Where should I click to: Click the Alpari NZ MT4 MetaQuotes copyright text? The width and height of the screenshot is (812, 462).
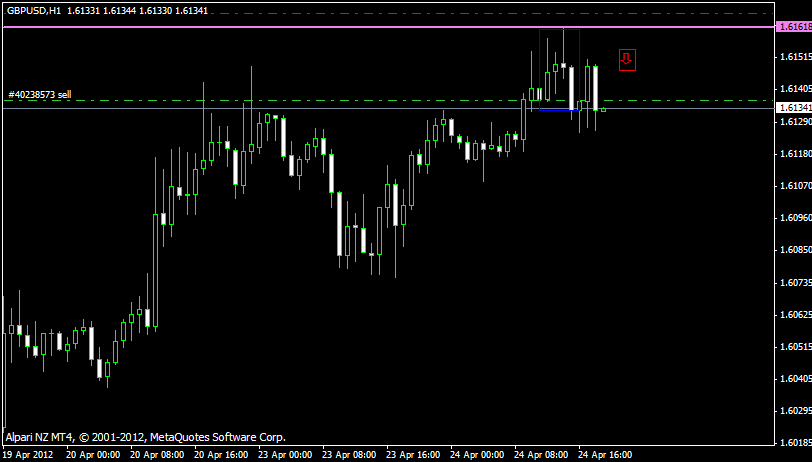146,438
